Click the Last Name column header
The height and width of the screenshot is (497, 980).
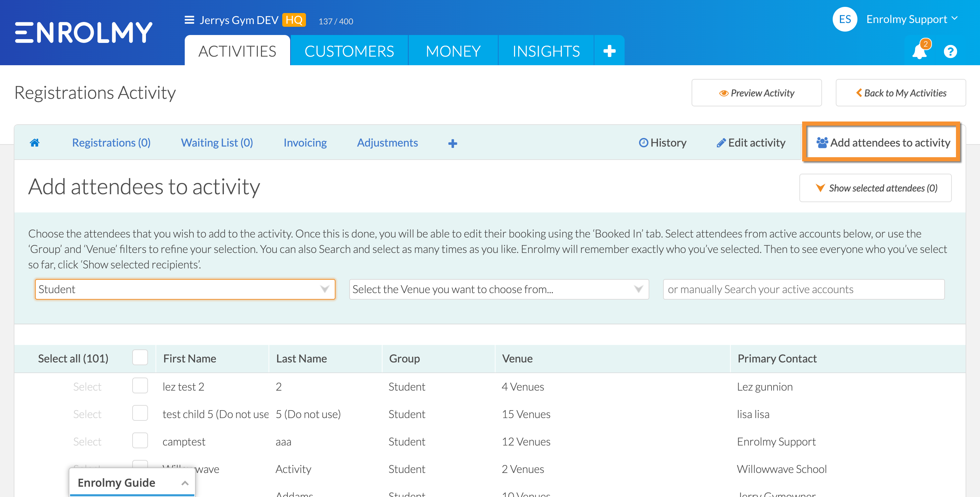[301, 358]
